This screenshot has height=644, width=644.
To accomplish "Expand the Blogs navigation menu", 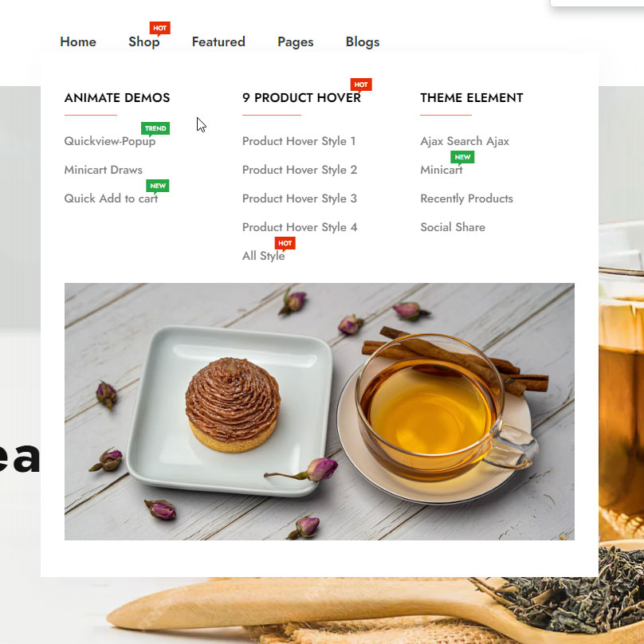I will coord(362,42).
